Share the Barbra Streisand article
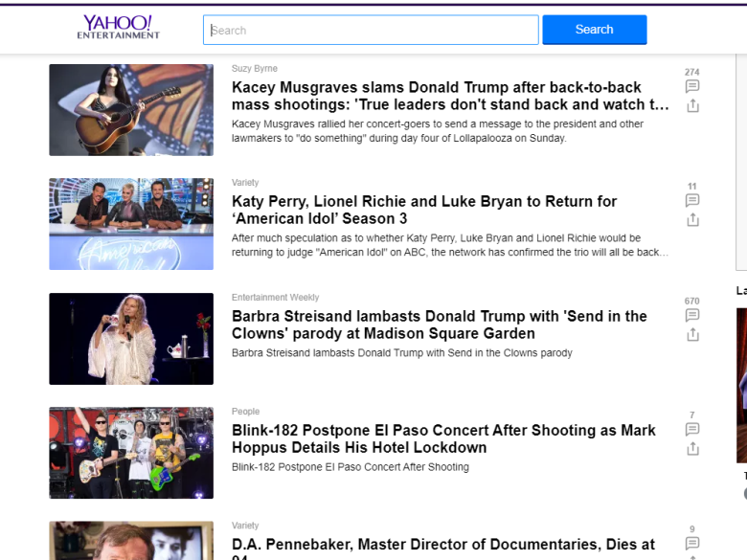 692,334
